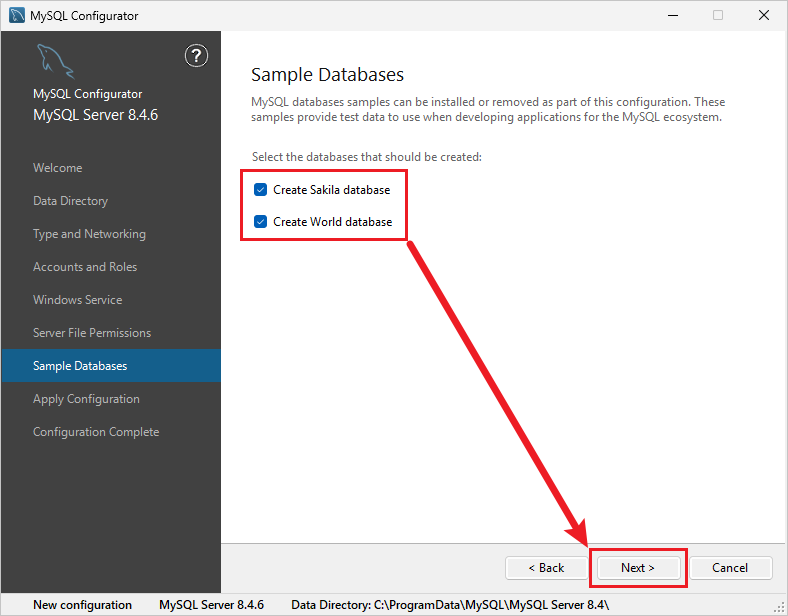Click the Next button
This screenshot has width=788, height=616.
pyautogui.click(x=638, y=568)
